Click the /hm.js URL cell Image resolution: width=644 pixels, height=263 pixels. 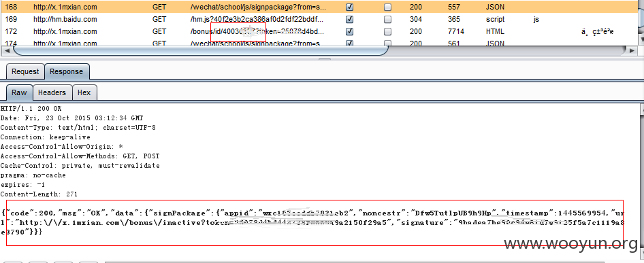257,19
